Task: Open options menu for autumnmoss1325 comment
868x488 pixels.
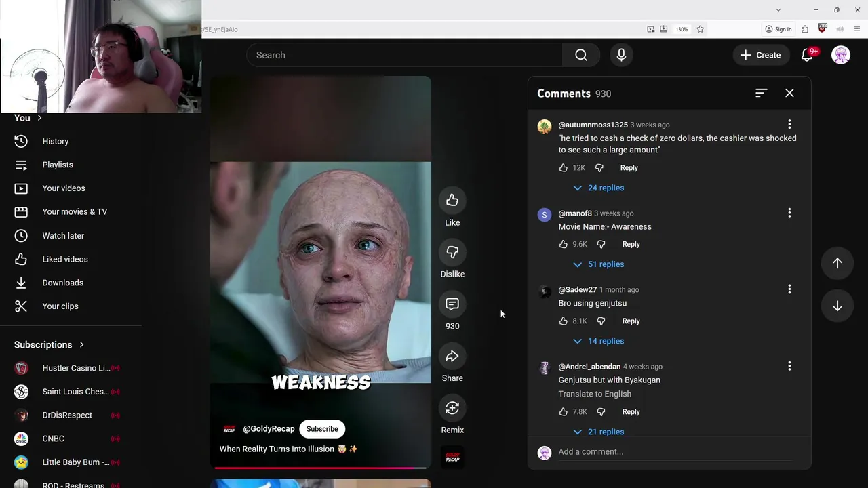Action: coord(789,124)
